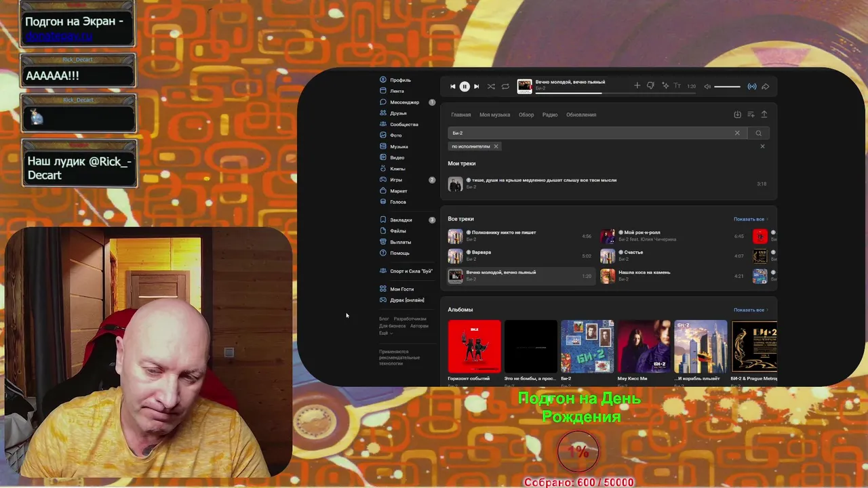The height and width of the screenshot is (488, 868).
Task: Open the 'Горизонт событий' album cover
Action: 475,346
